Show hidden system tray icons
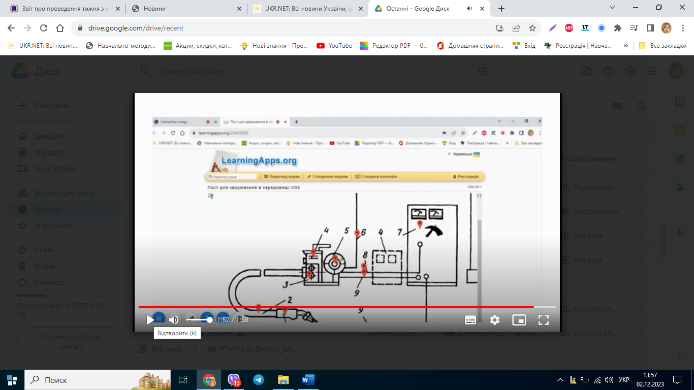The height and width of the screenshot is (390, 694). (560, 380)
